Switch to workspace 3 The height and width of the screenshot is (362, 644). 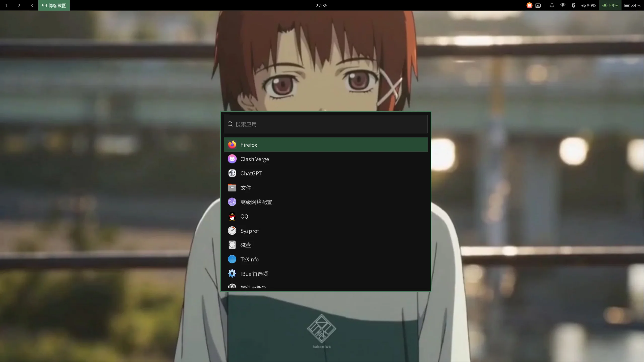pos(32,5)
